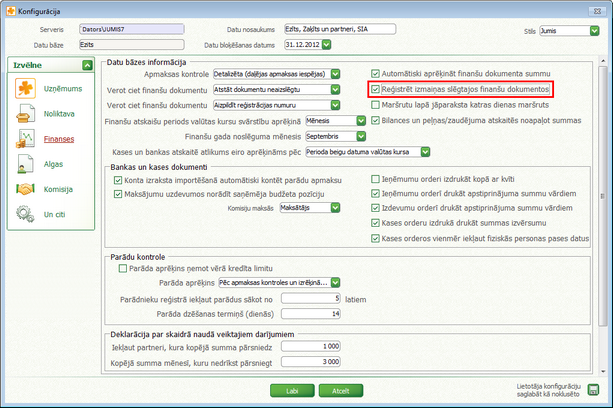Toggle Konta izraksta importēšanā automātiski kontēt
The width and height of the screenshot is (613, 408).
118,180
